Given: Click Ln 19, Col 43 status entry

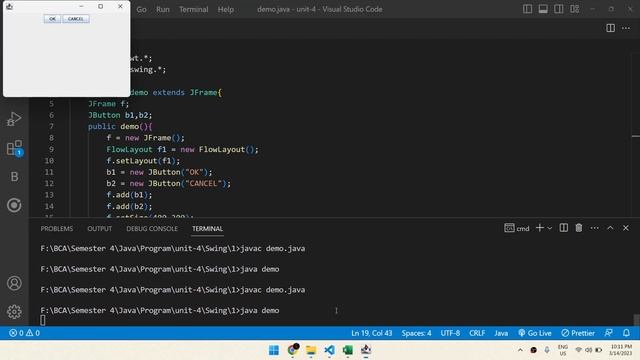Looking at the screenshot, I should [371, 333].
